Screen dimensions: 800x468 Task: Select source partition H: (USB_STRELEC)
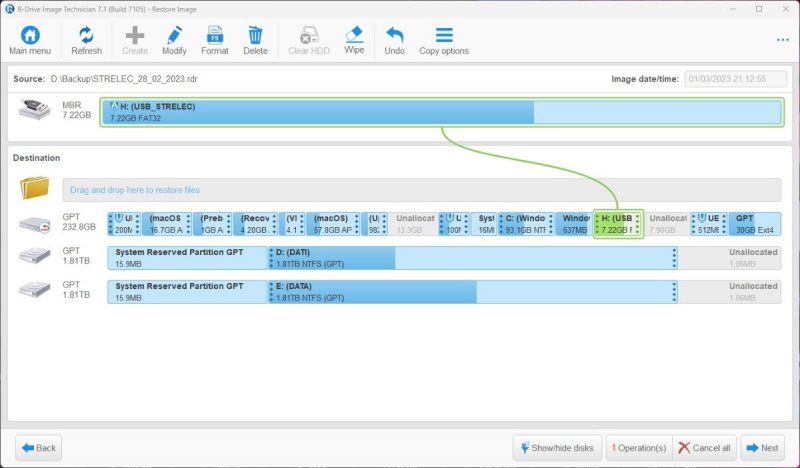[x=442, y=112]
